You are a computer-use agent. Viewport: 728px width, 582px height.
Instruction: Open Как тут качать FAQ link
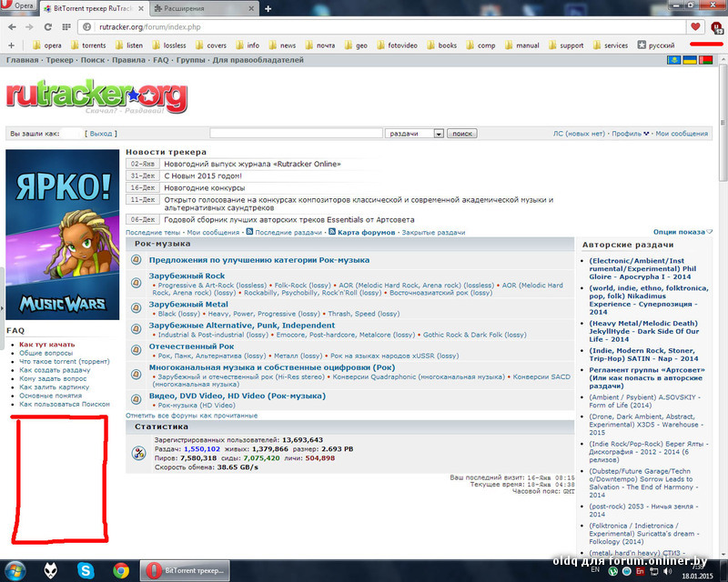click(47, 345)
